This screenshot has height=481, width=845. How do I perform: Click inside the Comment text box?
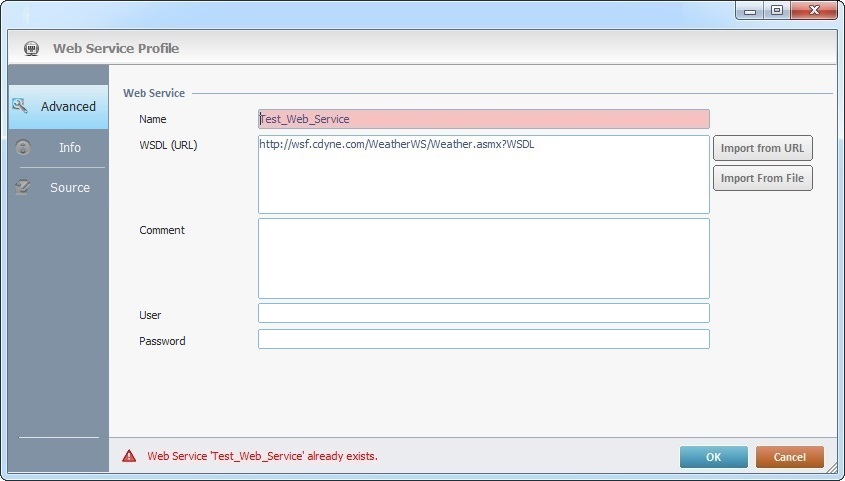tap(483, 258)
